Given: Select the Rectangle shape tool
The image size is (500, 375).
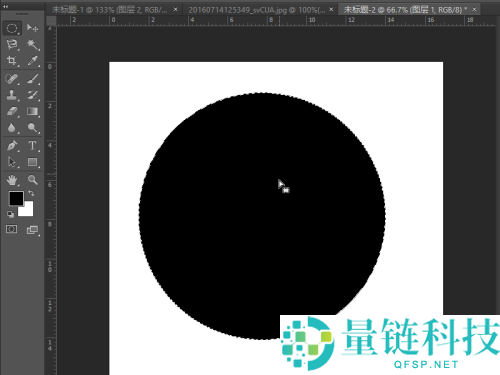Looking at the screenshot, I should tap(32, 162).
